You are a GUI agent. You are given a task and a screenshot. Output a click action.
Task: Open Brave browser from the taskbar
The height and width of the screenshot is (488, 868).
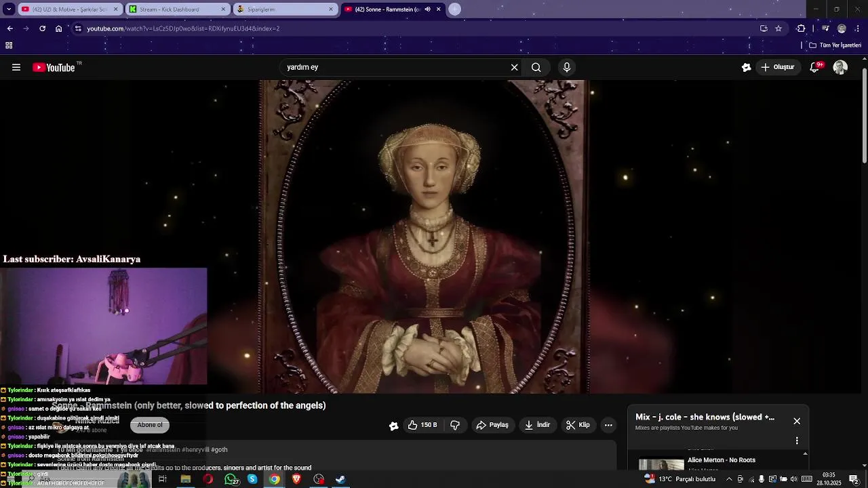click(296, 479)
